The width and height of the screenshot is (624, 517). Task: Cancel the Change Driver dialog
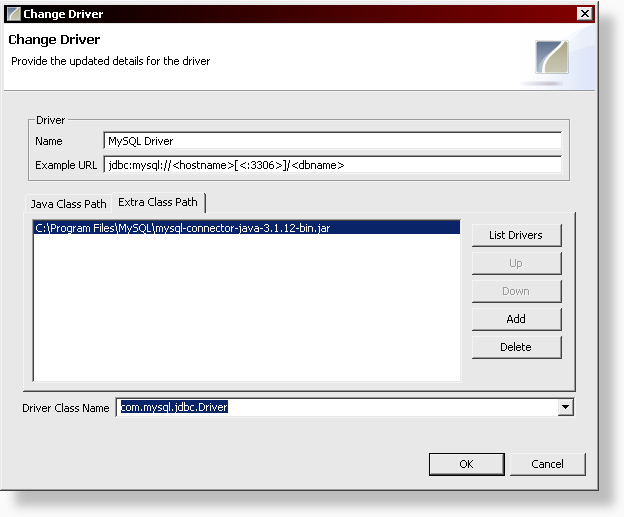(548, 464)
